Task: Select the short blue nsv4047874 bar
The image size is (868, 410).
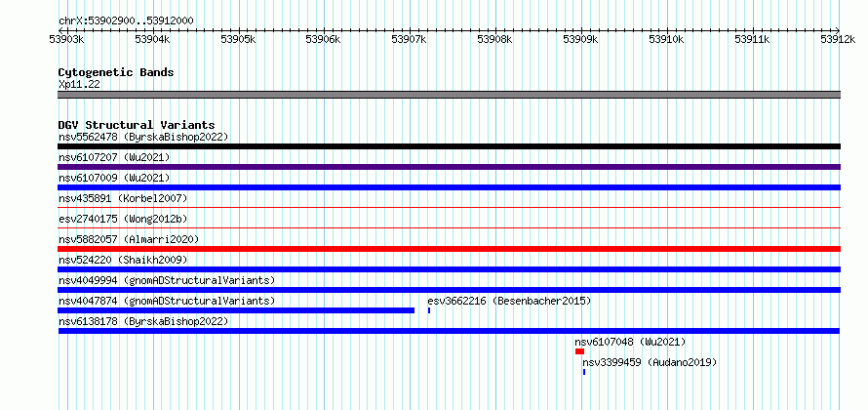Action: click(x=236, y=310)
